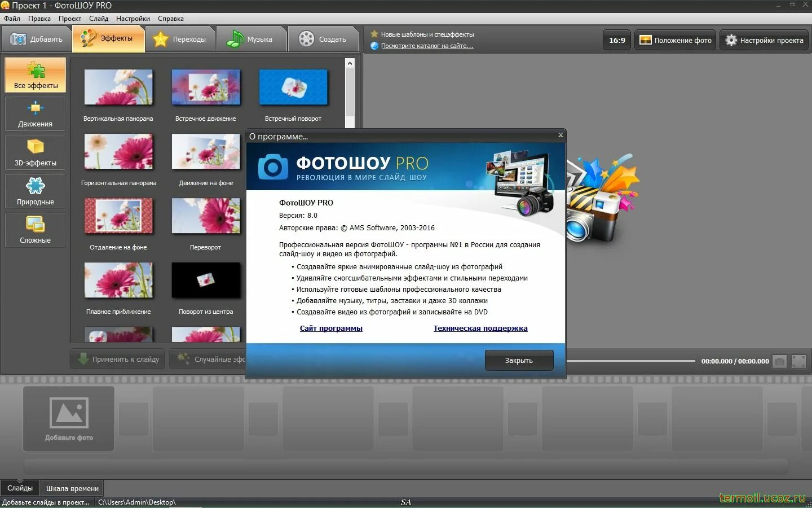Switch to the Шкала времени tab
This screenshot has width=812, height=508.
point(72,488)
